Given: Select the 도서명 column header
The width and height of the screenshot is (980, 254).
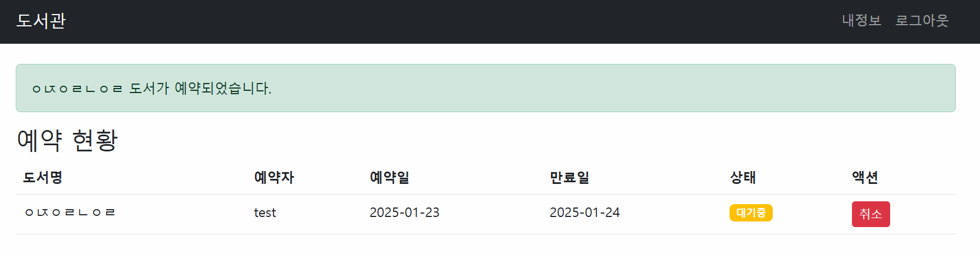Looking at the screenshot, I should tap(43, 178).
